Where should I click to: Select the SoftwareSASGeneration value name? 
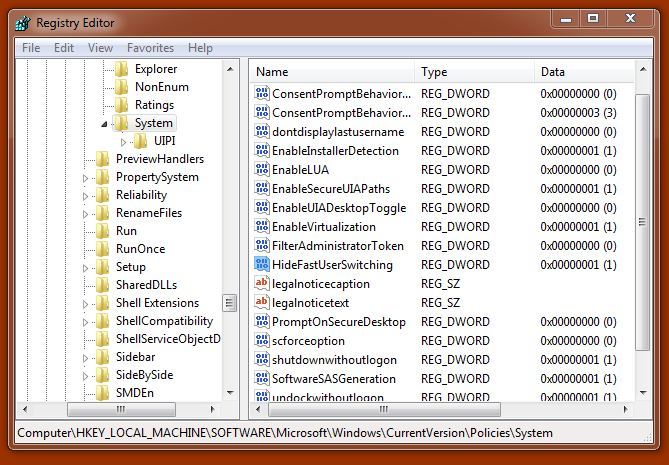point(334,378)
